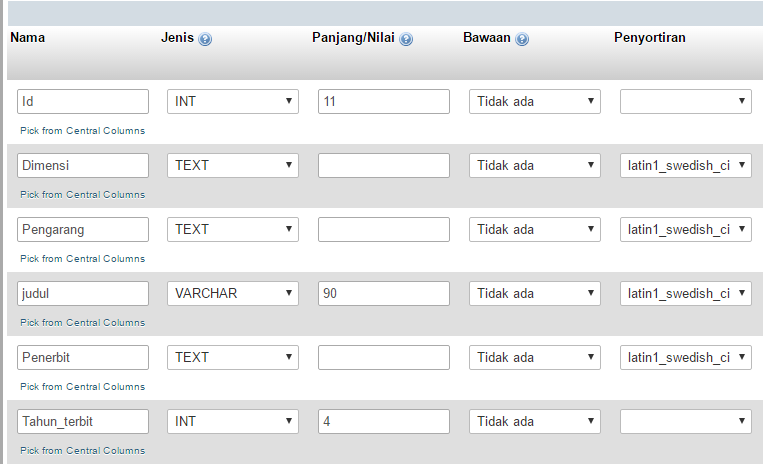
Task: Open the VARCHAR type dropdown for judul
Action: pyautogui.click(x=232, y=293)
